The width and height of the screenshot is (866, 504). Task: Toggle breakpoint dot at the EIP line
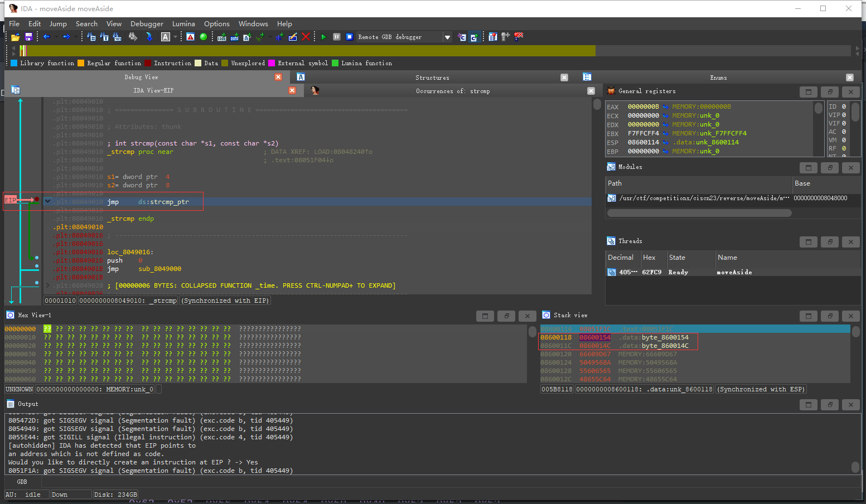tap(37, 200)
